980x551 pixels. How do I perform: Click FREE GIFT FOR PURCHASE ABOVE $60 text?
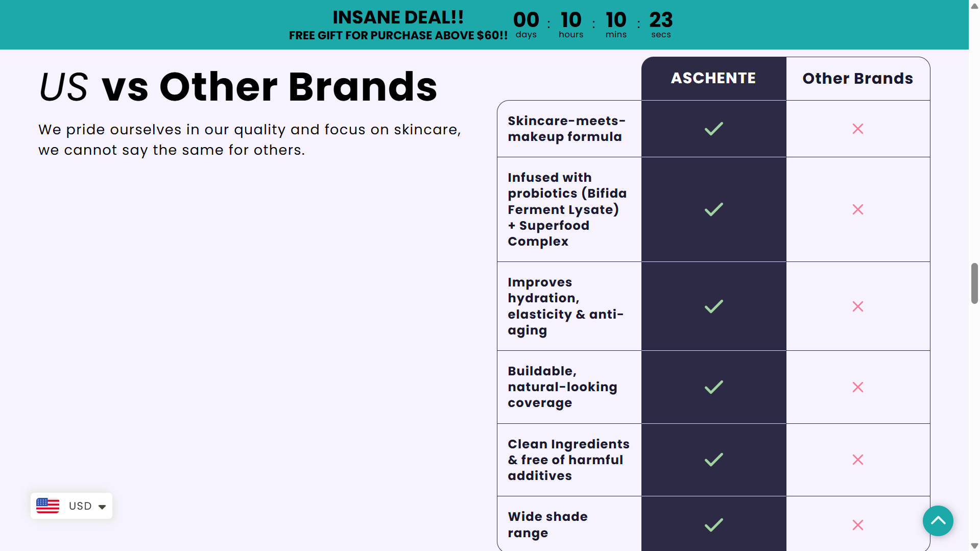398,36
